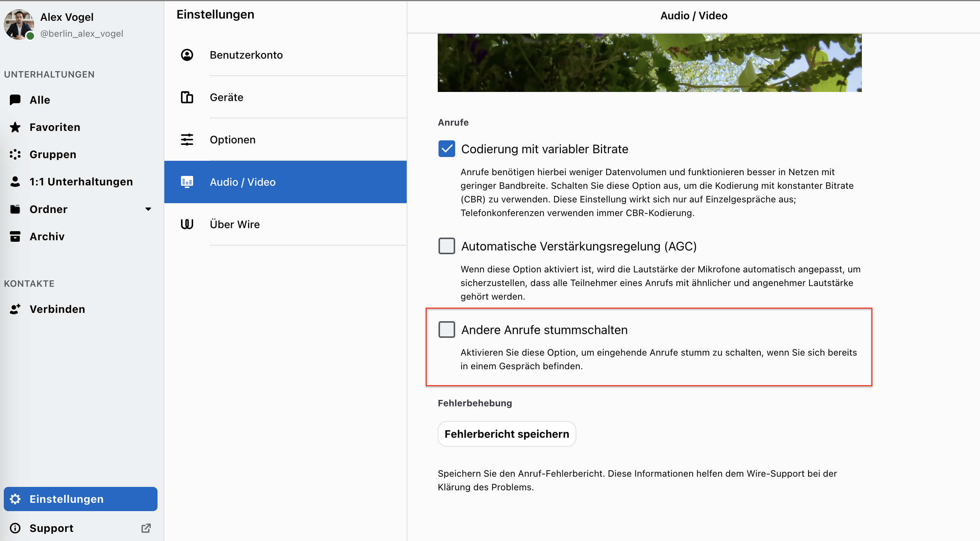Click the green availability status dot

click(30, 36)
